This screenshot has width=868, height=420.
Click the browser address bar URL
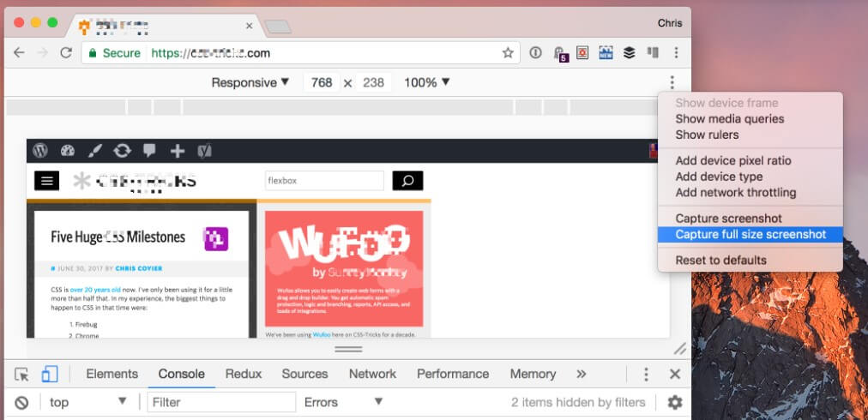click(x=211, y=53)
